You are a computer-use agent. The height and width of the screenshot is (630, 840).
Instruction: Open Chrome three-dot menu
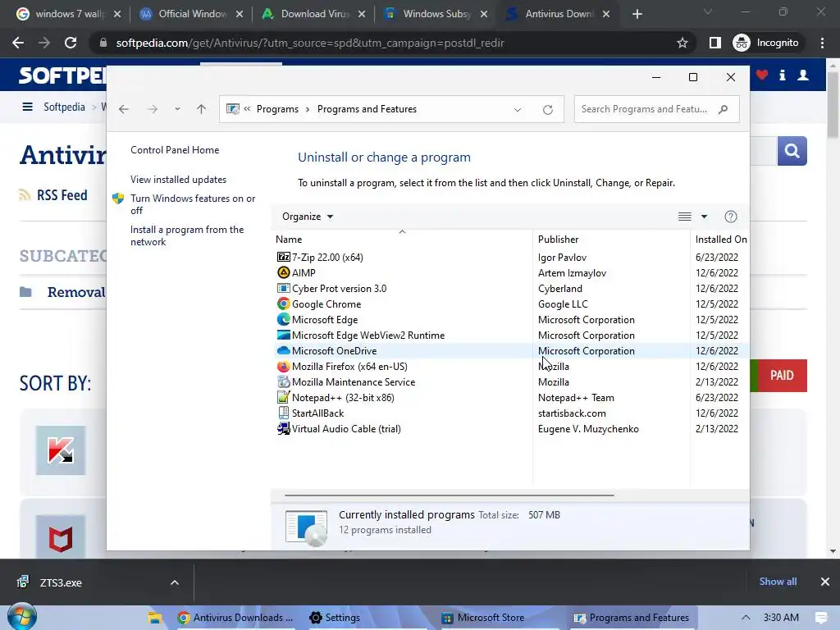click(822, 43)
